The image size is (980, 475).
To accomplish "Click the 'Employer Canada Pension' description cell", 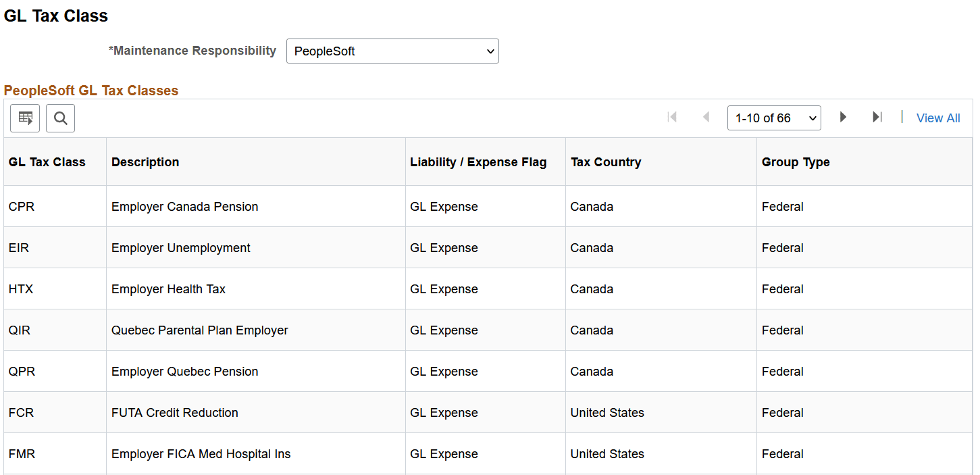I will 184,206.
